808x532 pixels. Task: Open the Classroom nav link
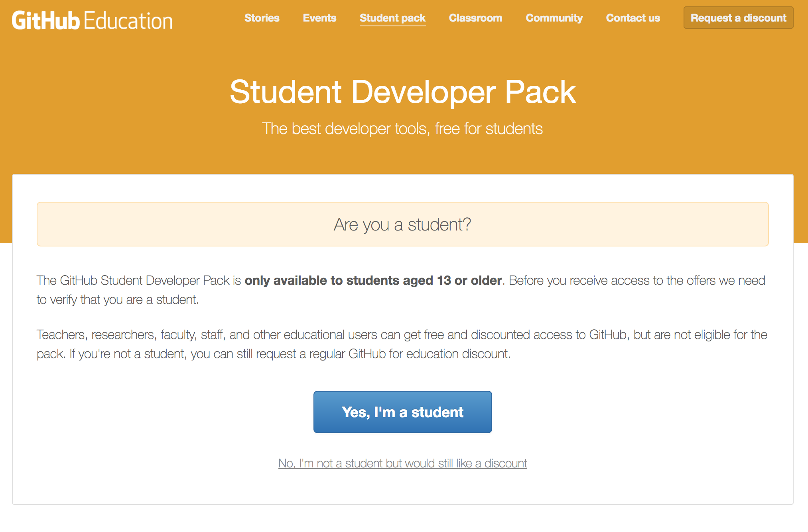[475, 18]
